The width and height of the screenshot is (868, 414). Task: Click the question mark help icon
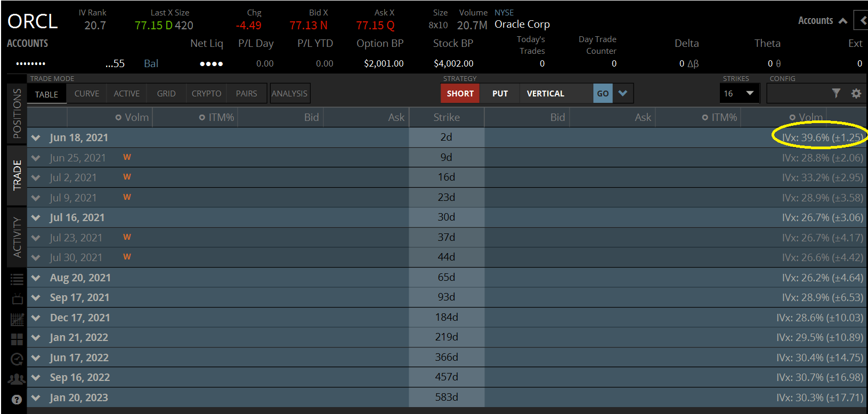(x=17, y=399)
